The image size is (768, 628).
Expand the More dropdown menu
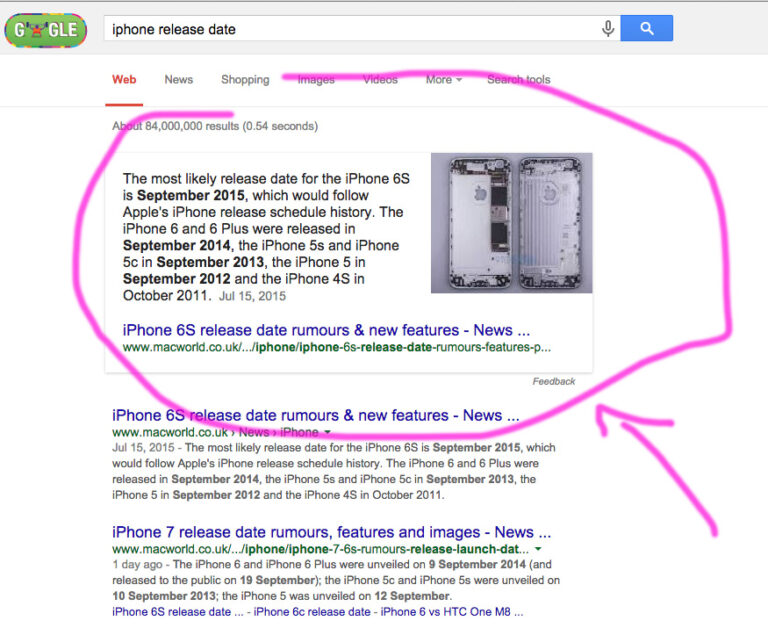tap(444, 79)
